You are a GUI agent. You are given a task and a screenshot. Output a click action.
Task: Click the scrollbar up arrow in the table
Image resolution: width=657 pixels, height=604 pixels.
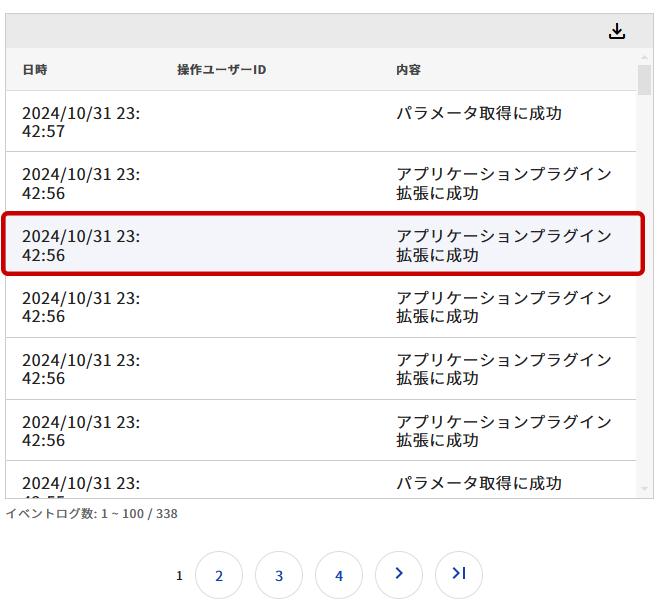tap(645, 56)
